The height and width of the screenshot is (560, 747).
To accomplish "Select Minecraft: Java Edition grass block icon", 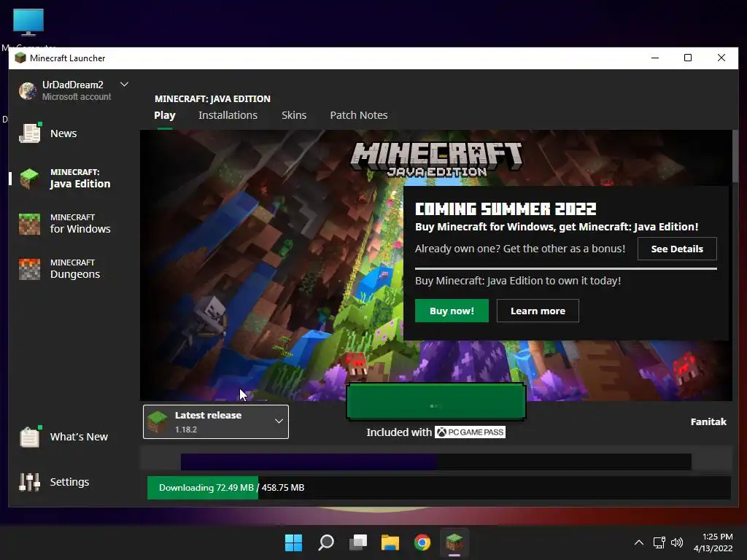I will tap(29, 178).
